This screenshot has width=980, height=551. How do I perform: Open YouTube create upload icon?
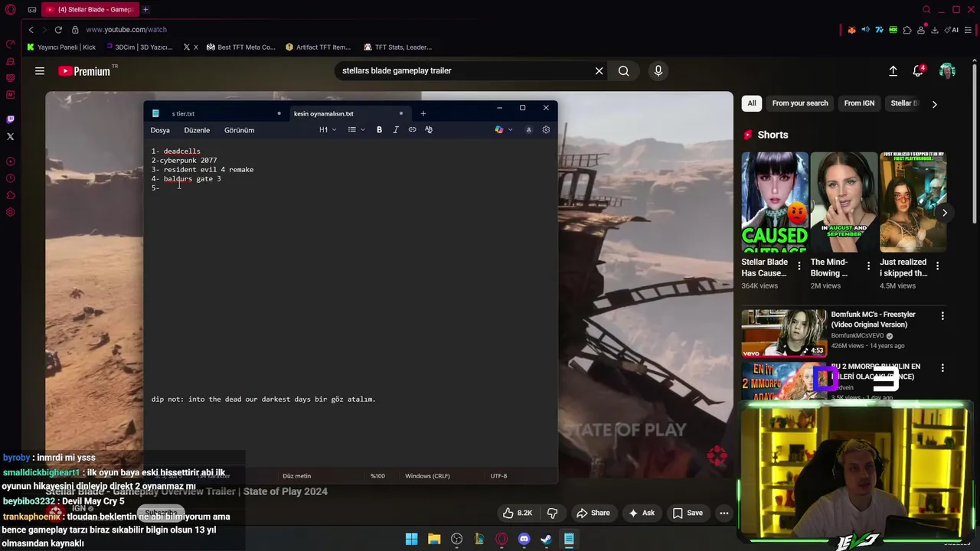coord(893,71)
